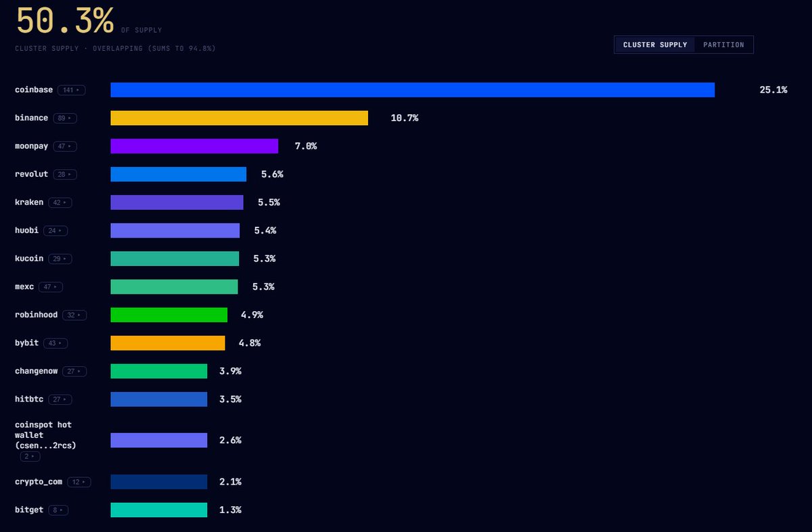This screenshot has width=812, height=532.
Task: Expand the kucoin 29 badge
Action: tap(60, 259)
